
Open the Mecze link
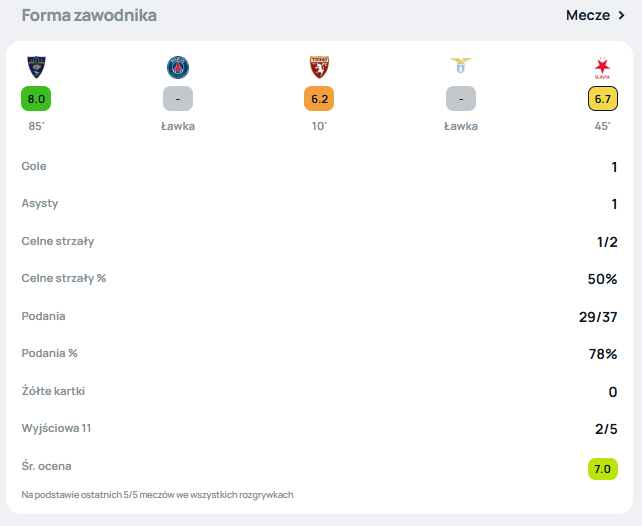click(x=587, y=15)
